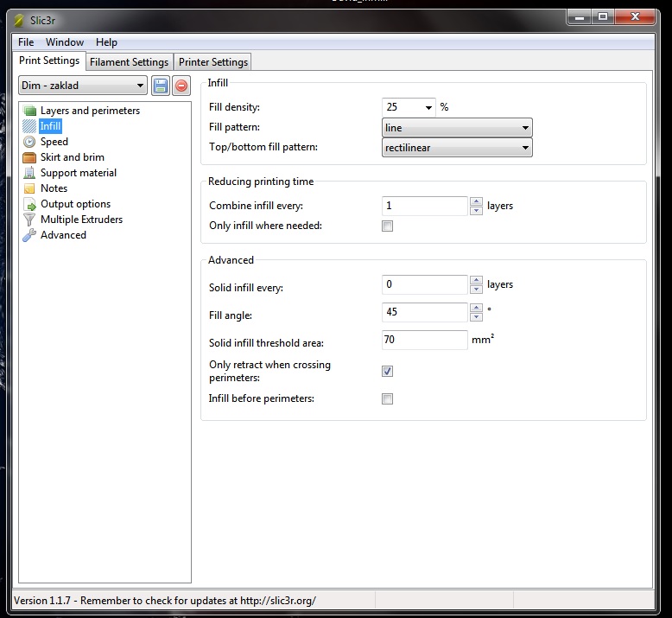The width and height of the screenshot is (672, 618).
Task: Click the Advanced wrench icon
Action: click(x=29, y=235)
